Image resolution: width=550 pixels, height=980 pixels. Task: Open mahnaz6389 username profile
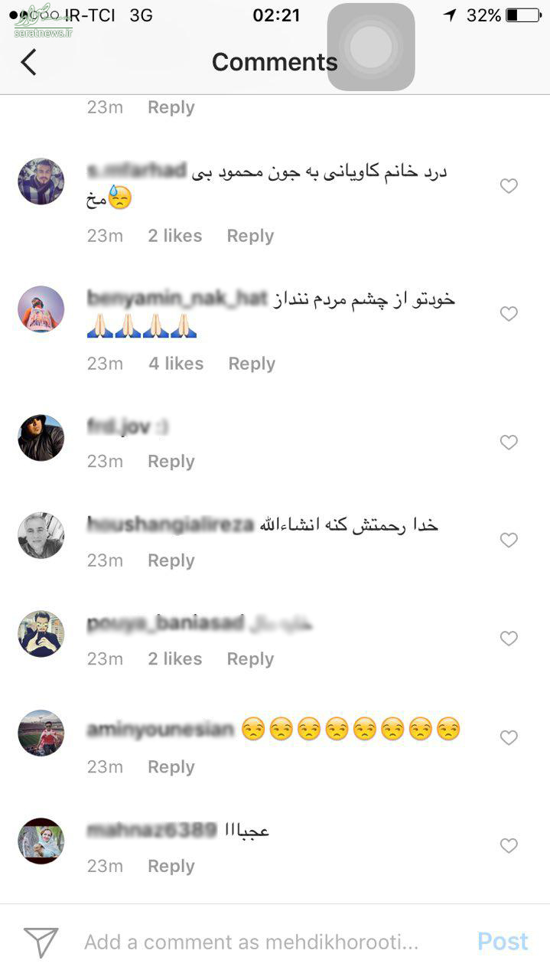(152, 830)
